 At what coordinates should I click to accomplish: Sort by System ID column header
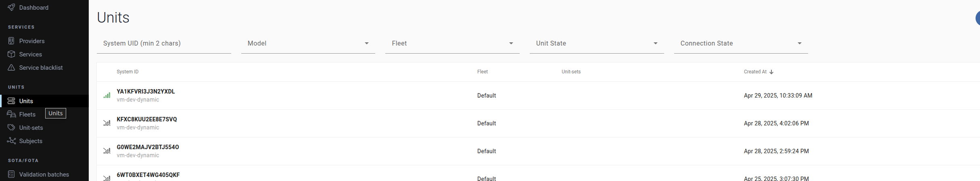(127, 72)
